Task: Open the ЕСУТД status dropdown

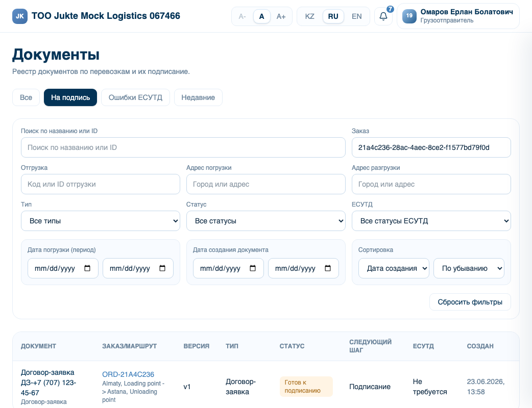Action: [431, 221]
